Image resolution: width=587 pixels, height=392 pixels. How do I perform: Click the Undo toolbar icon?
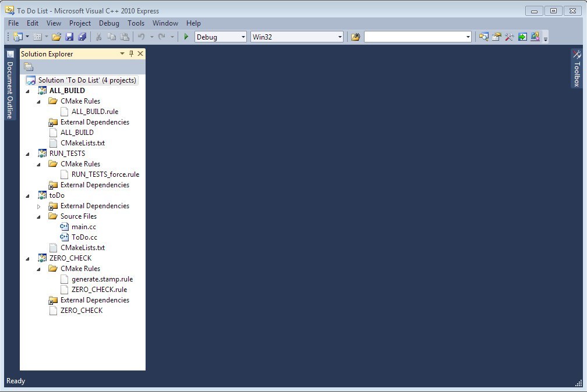(140, 37)
